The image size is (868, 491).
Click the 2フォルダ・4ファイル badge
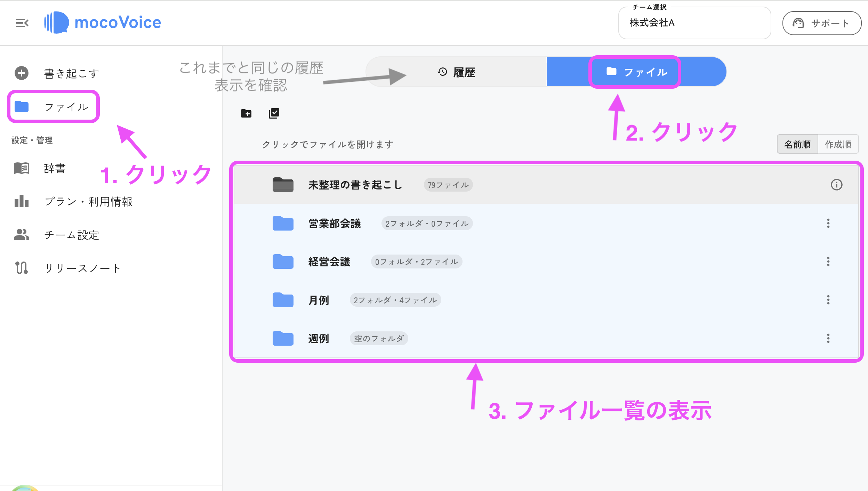click(395, 300)
